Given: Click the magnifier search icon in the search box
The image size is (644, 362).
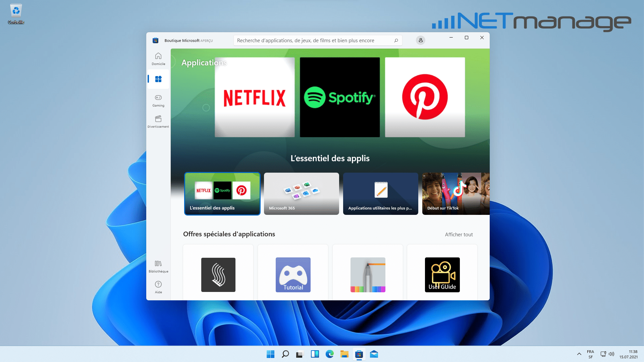Looking at the screenshot, I should [x=396, y=41].
